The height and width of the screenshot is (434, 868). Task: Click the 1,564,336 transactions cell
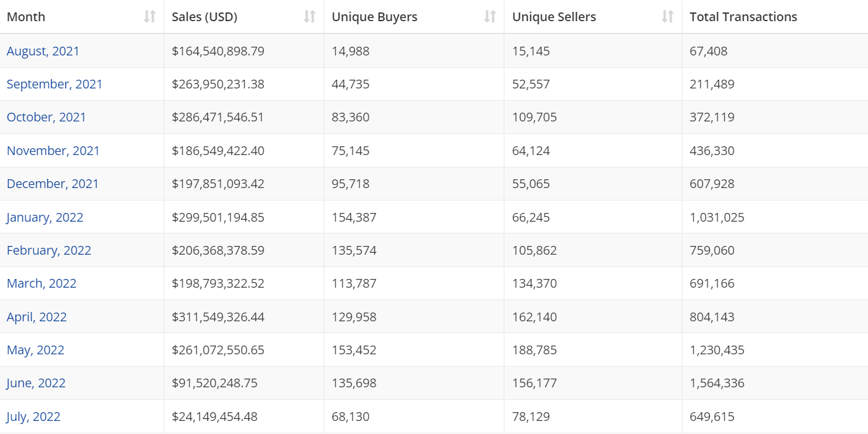[717, 383]
